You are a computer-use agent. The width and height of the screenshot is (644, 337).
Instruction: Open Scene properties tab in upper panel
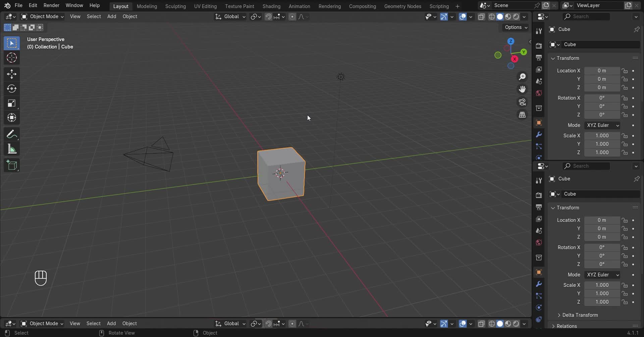[539, 81]
